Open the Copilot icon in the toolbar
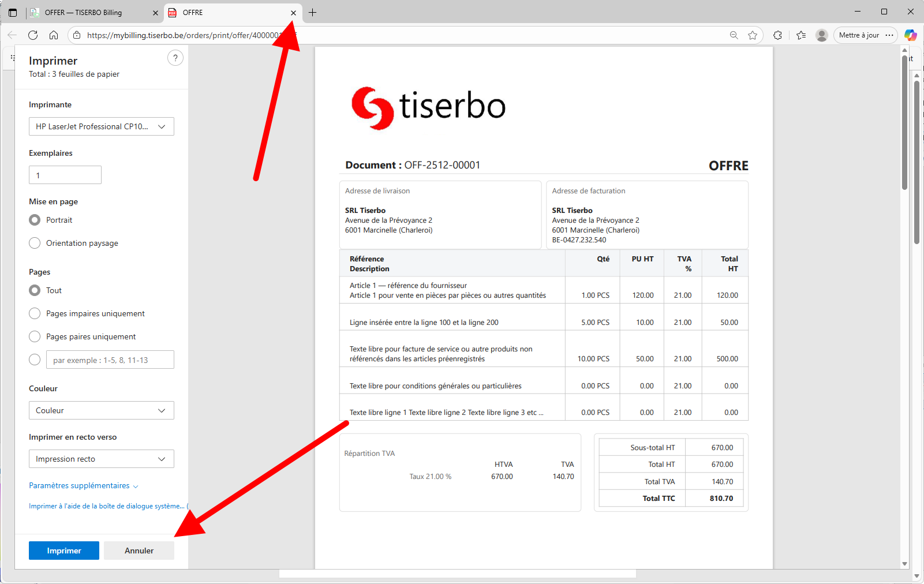 point(910,35)
